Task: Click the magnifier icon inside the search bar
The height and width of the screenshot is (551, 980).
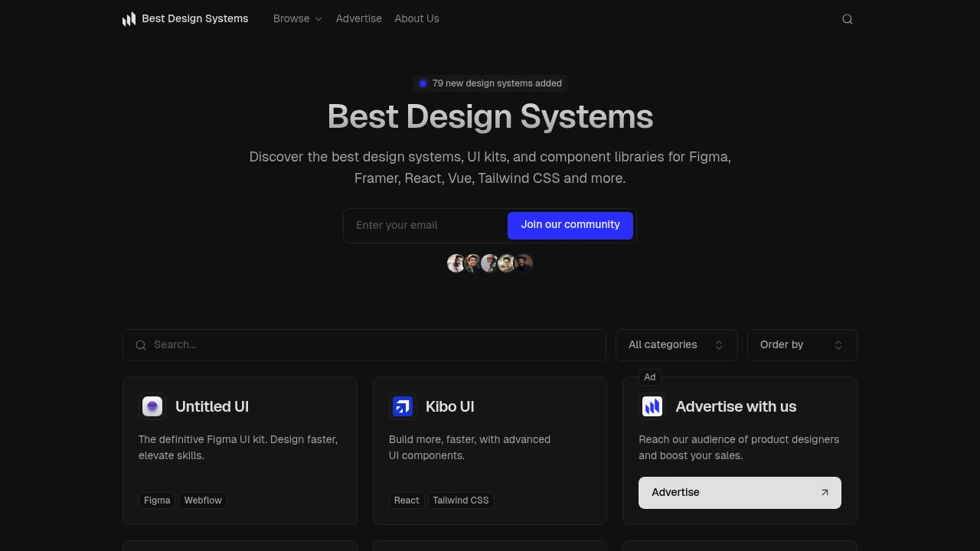Action: click(x=141, y=344)
